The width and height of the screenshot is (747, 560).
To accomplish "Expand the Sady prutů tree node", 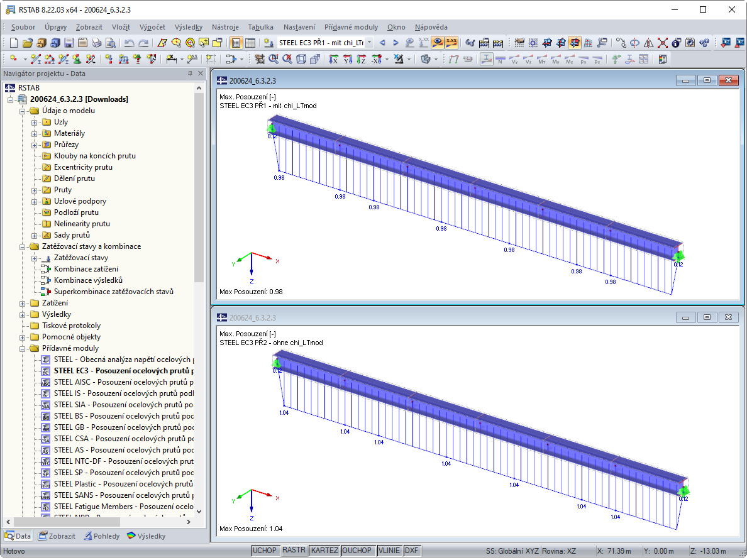I will coord(35,236).
